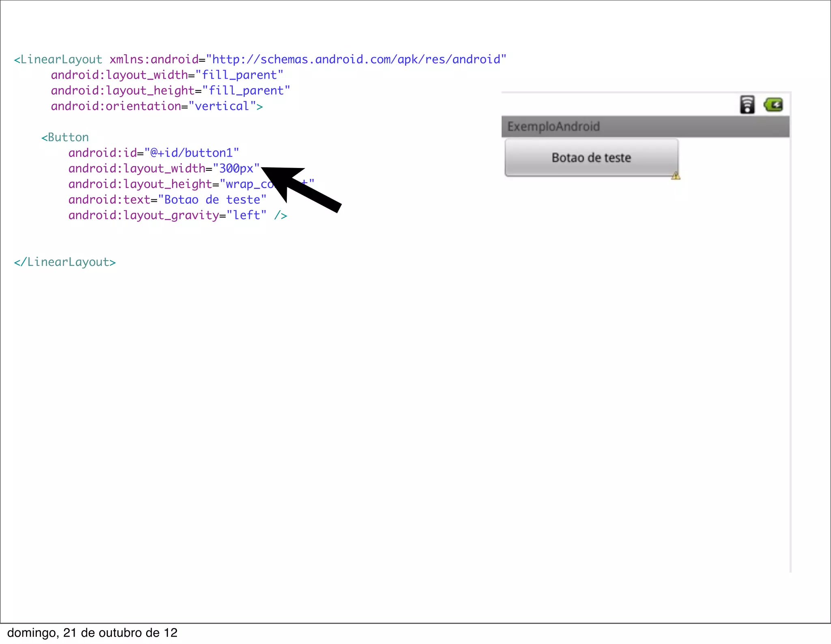Click the android:text="Botao de teste" attribute
This screenshot has width=831, height=644.
pyautogui.click(x=167, y=200)
